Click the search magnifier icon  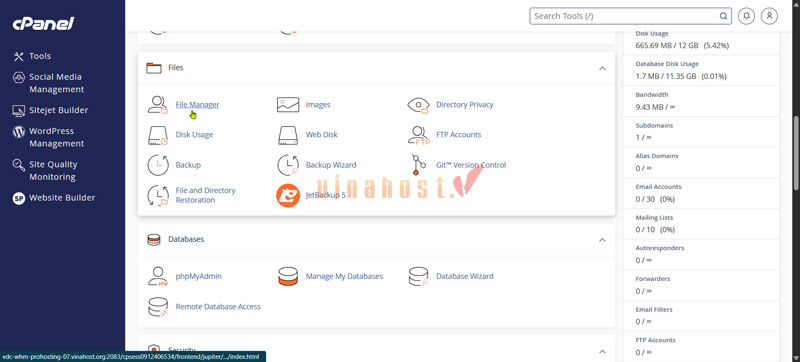click(x=723, y=16)
